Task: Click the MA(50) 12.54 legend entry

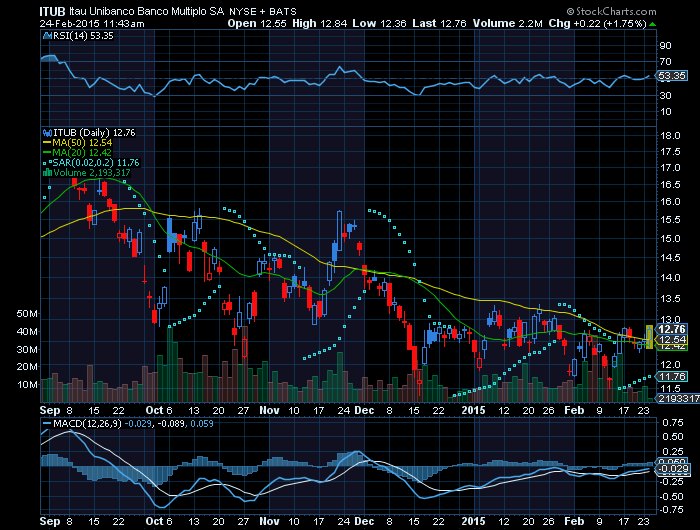Action: (x=78, y=143)
